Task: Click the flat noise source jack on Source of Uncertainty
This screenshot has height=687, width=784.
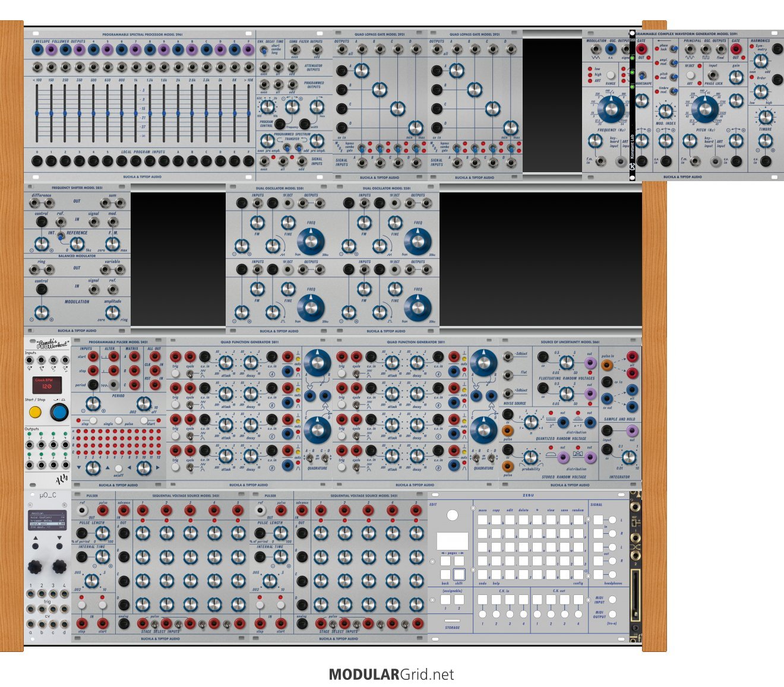Action: tap(508, 375)
